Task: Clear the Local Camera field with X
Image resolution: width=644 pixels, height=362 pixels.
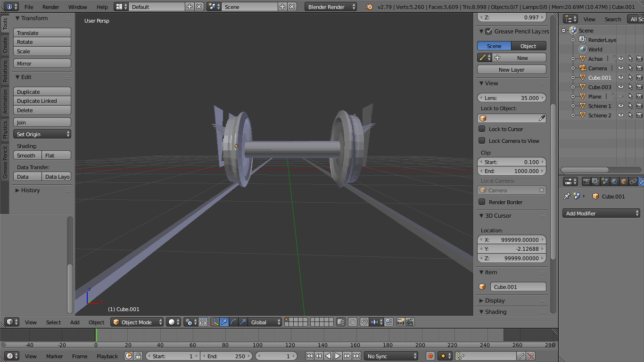Action: pos(542,190)
